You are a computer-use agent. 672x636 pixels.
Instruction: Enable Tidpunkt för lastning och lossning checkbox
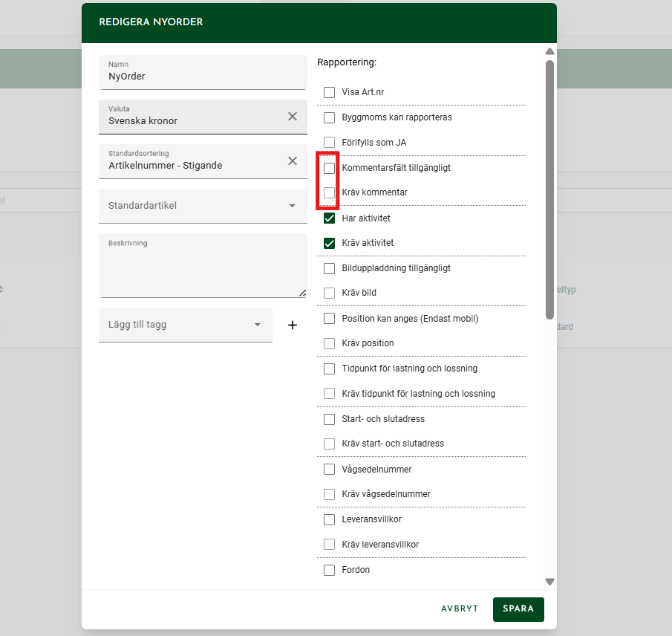(329, 369)
